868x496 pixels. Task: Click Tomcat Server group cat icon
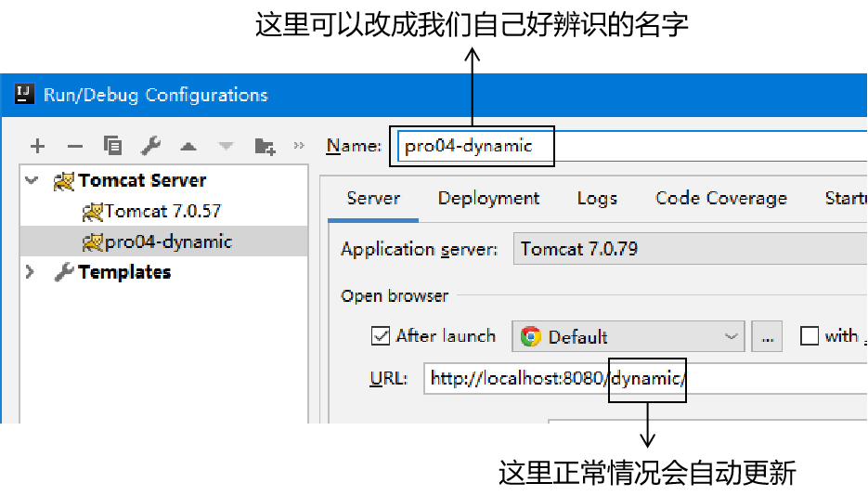[x=64, y=181]
